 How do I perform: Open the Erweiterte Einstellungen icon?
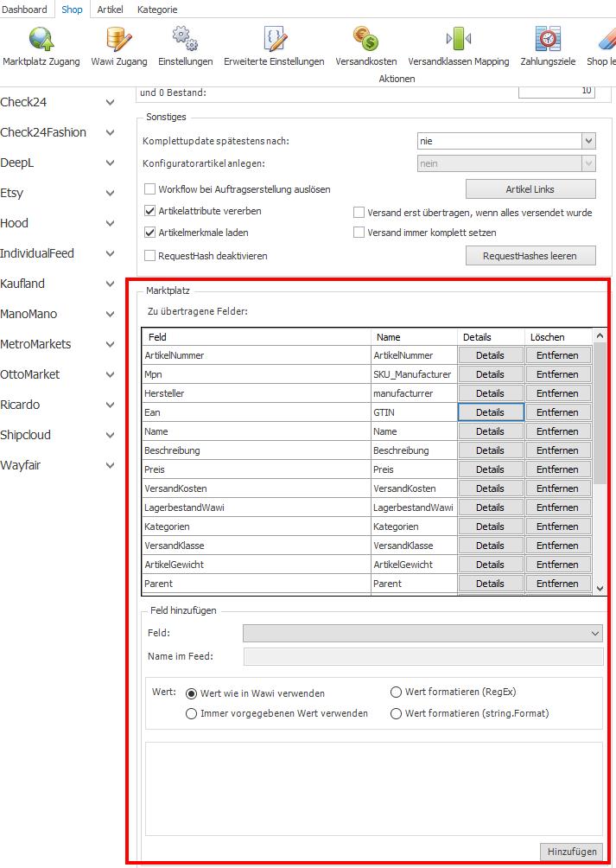(274, 39)
